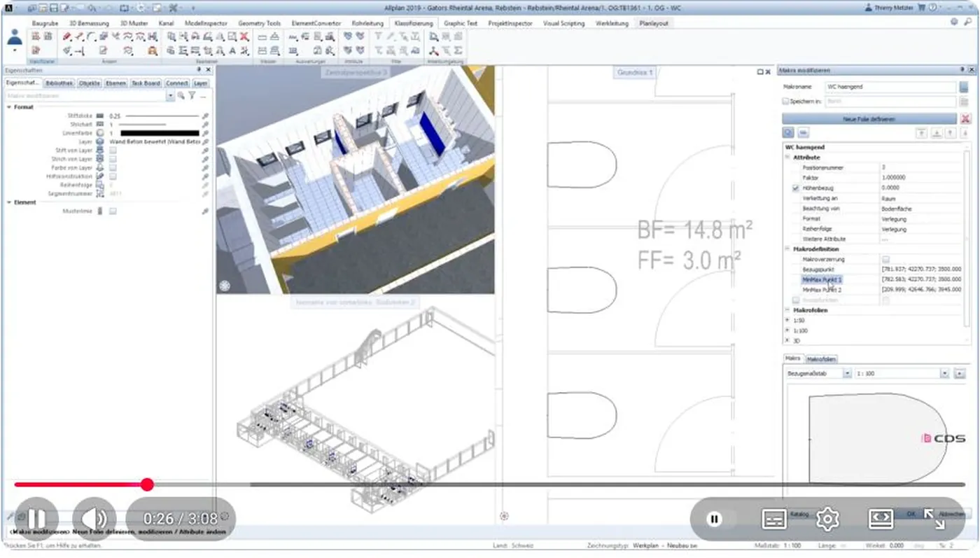Screen dimensions: 980x558
Task: Expand the 1:50 macro foil node
Action: point(787,320)
